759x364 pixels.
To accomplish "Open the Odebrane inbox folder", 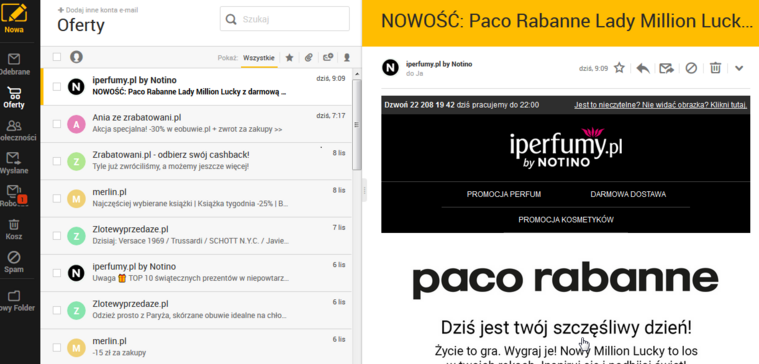I will [x=14, y=65].
